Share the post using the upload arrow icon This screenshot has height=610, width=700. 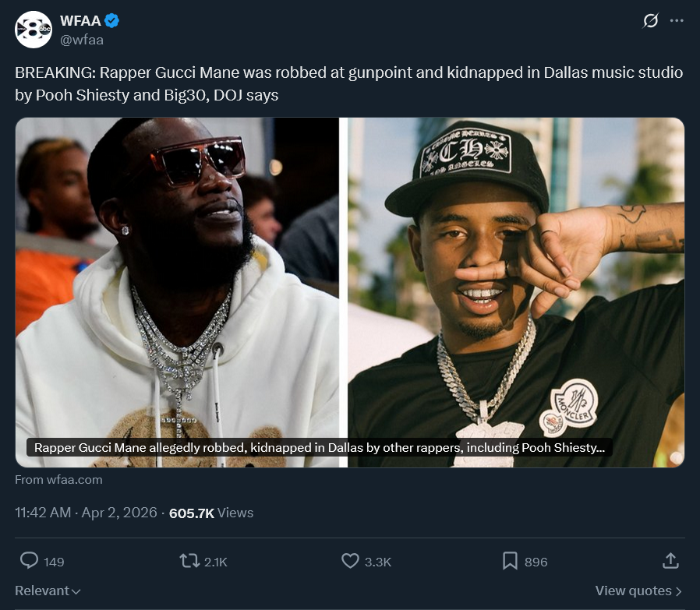point(670,561)
